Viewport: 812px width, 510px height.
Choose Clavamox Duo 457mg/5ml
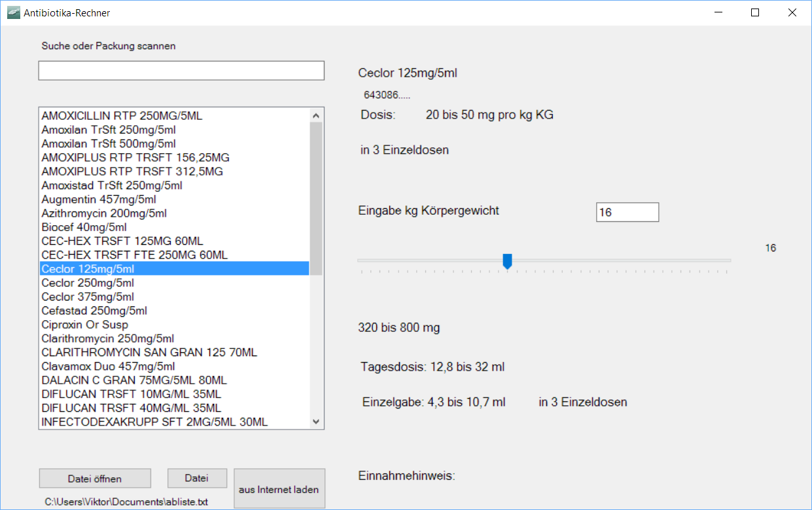(174, 366)
